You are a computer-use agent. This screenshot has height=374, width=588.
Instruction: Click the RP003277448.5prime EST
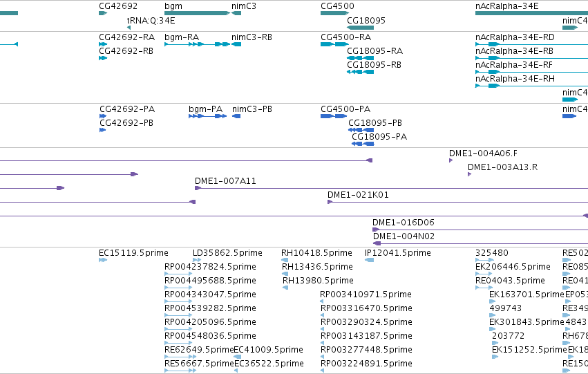(323, 357)
